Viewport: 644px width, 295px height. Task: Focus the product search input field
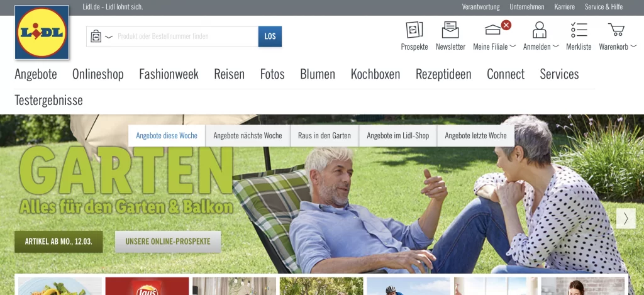186,36
